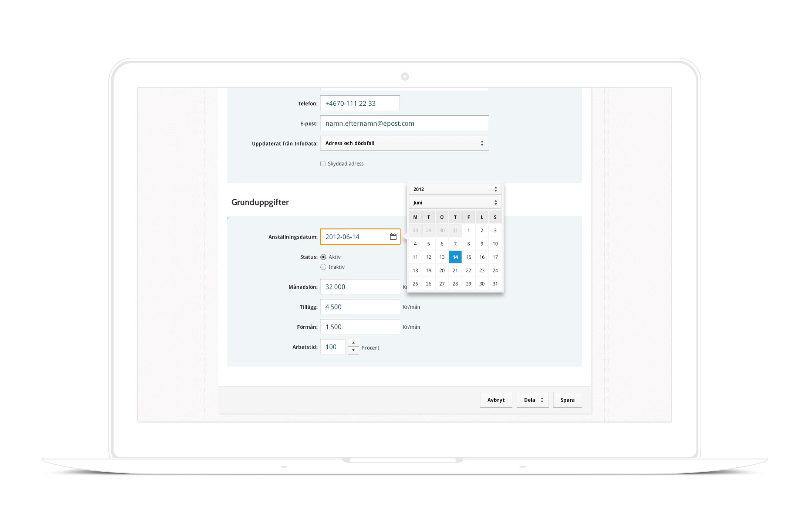
Task: Open the Uppdaterat från InfoData dropdown
Action: coord(404,143)
